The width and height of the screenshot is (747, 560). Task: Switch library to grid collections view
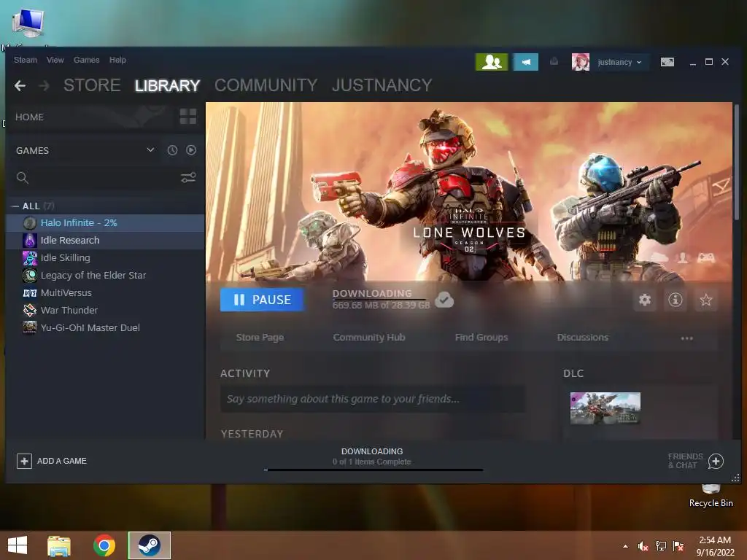tap(187, 116)
